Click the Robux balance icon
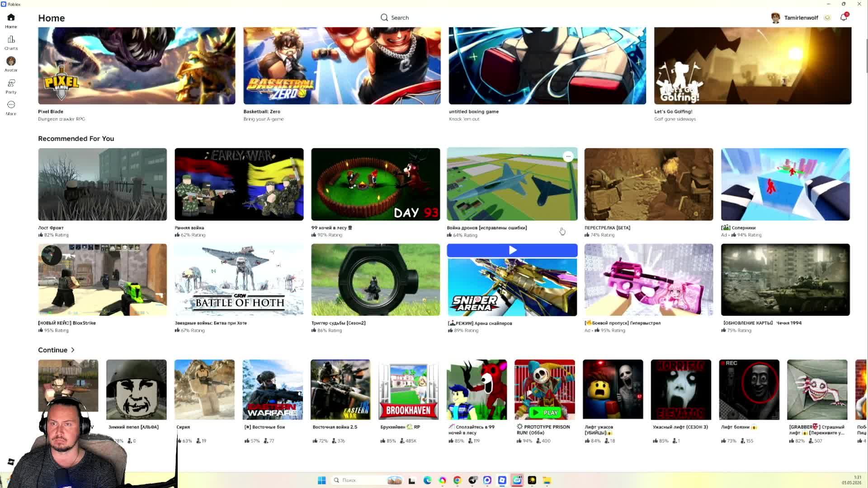 point(827,18)
